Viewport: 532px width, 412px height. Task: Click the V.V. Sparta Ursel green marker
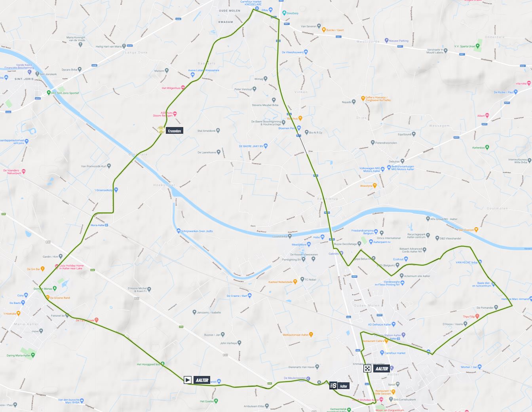click(x=479, y=46)
